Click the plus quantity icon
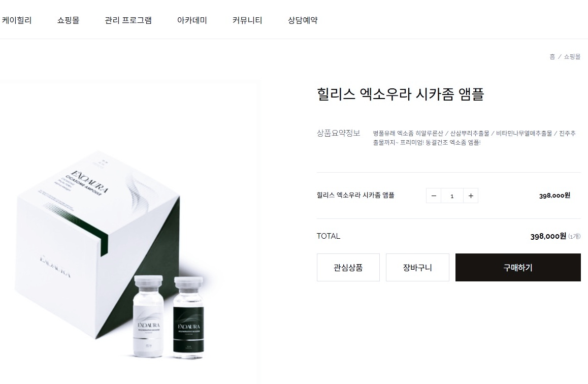Viewport: 588px width, 384px height. (x=471, y=196)
